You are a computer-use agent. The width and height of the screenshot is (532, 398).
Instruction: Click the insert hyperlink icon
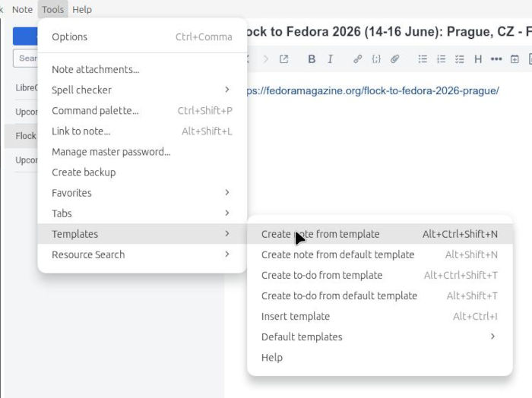pos(357,59)
